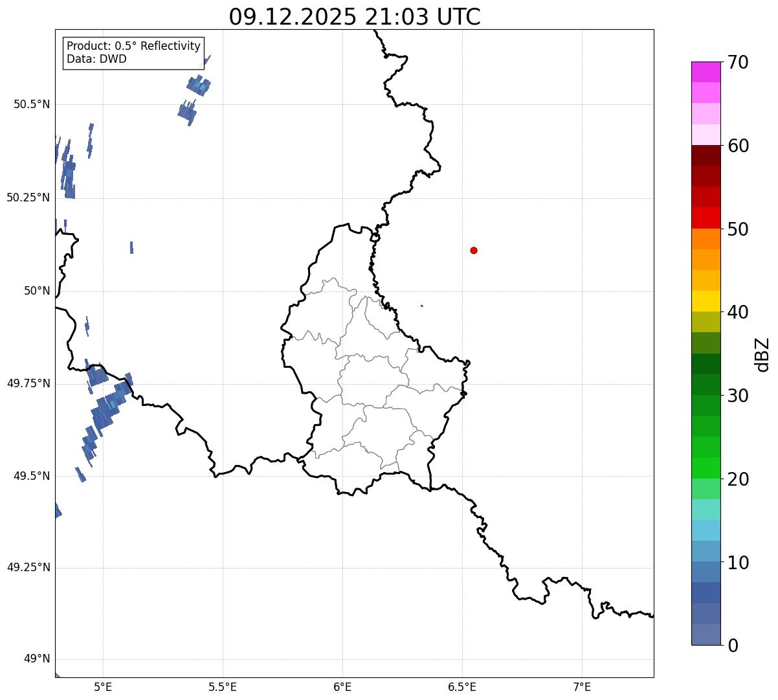Pick the magenta top colorbar segment

tap(706, 72)
